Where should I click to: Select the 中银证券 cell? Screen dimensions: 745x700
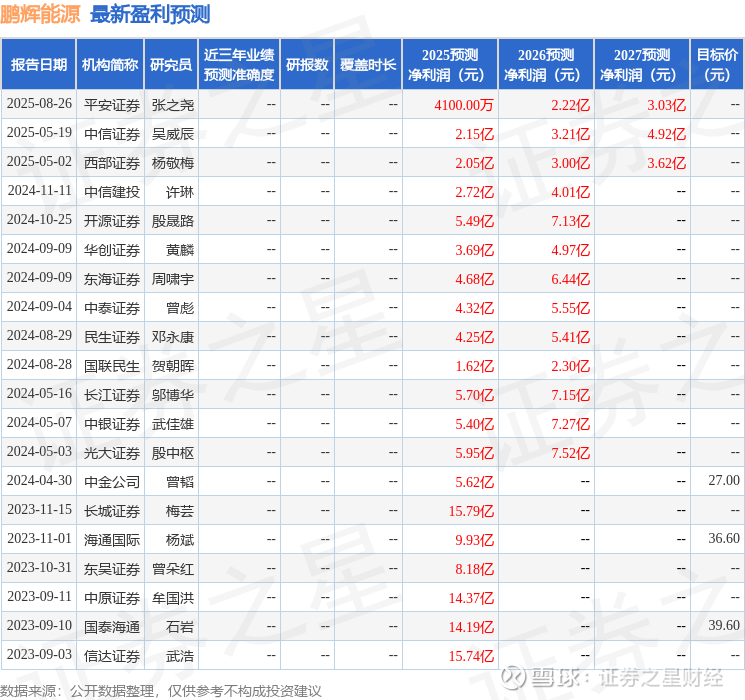[112, 424]
